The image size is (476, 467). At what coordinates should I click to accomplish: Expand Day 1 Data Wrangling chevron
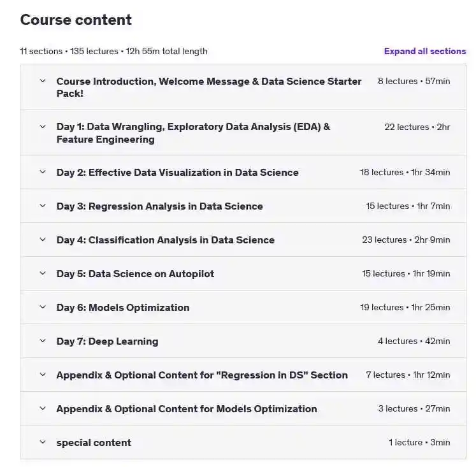point(43,127)
